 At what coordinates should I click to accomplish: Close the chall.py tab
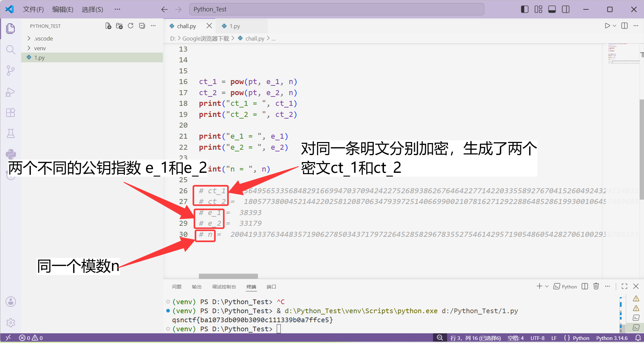pos(209,26)
